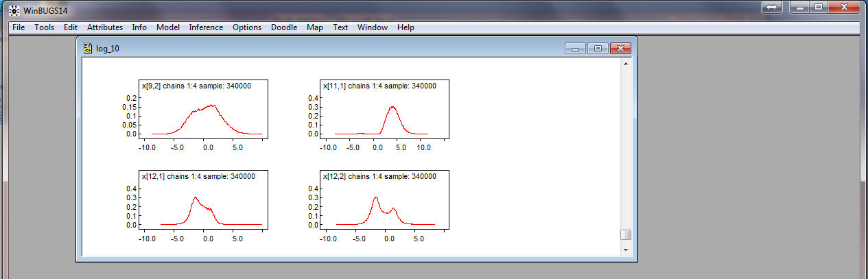Select the Attributes menu
This screenshot has width=868, height=279.
click(105, 27)
